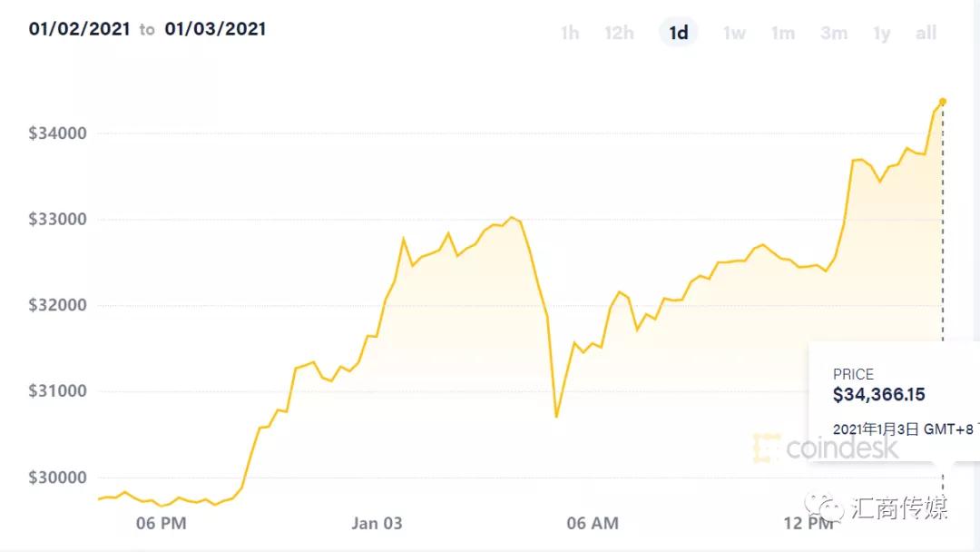Click the $34000 axis label
Viewport: 980px width, 552px height.
pyautogui.click(x=58, y=133)
